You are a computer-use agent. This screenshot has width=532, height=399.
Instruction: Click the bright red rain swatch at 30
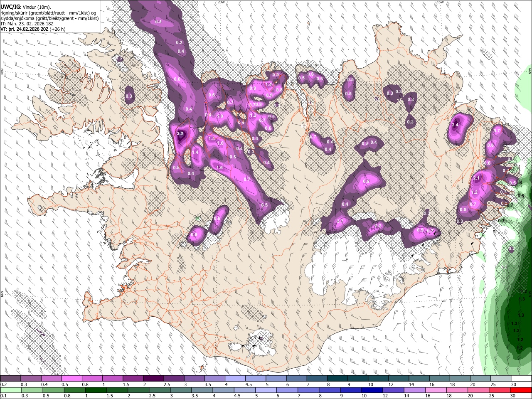(x=521, y=390)
